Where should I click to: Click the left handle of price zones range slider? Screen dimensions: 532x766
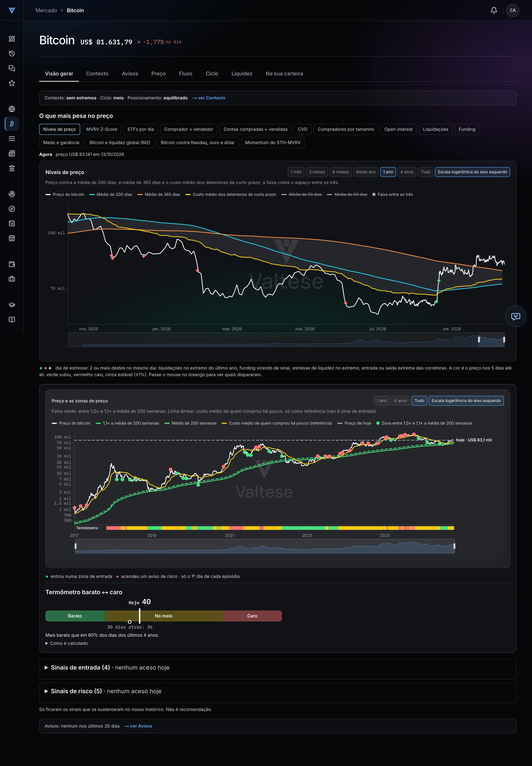click(75, 546)
